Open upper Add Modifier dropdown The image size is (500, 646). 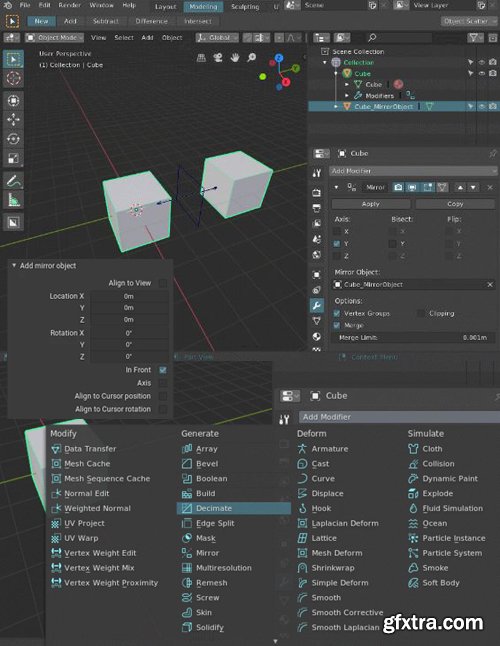[x=413, y=171]
